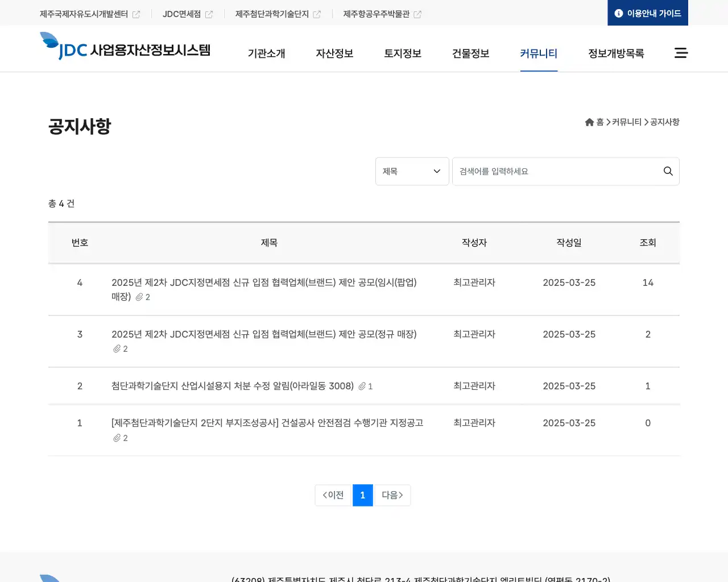The width and height of the screenshot is (728, 582).
Task: Open the 자산정보 menu
Action: (334, 53)
